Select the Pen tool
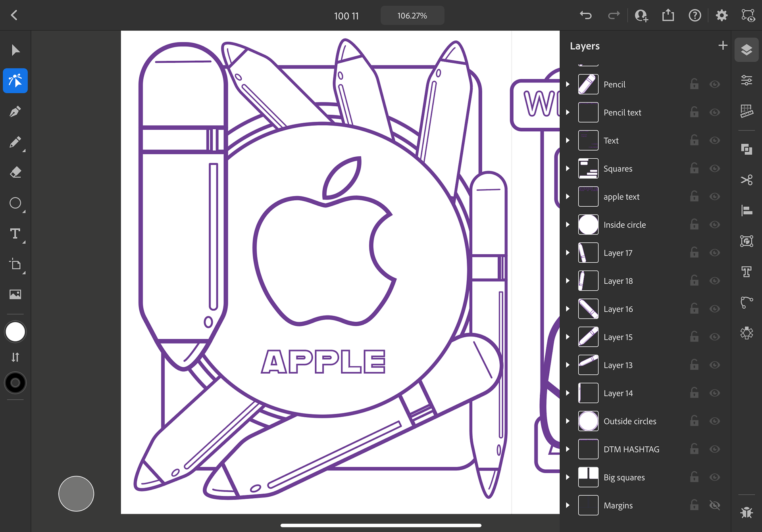Screen dimensions: 762x532 15,111
